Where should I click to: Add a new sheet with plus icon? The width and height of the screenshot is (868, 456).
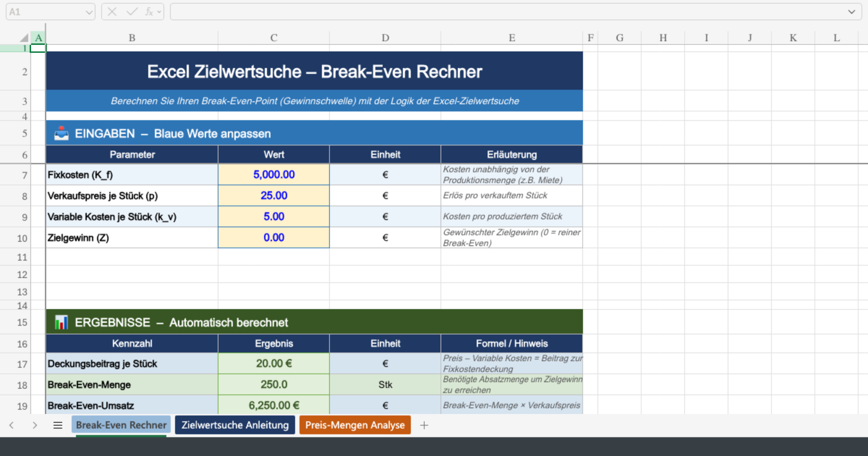click(x=424, y=425)
